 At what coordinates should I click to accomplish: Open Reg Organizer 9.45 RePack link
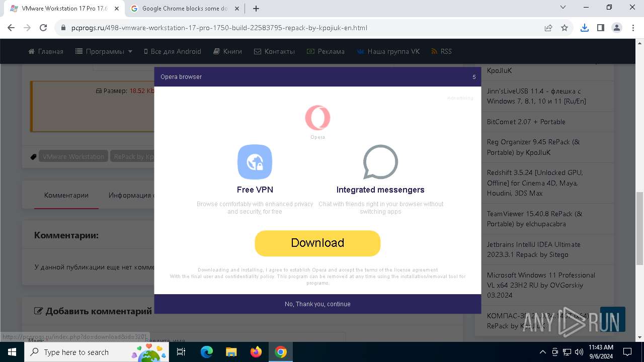point(533,147)
